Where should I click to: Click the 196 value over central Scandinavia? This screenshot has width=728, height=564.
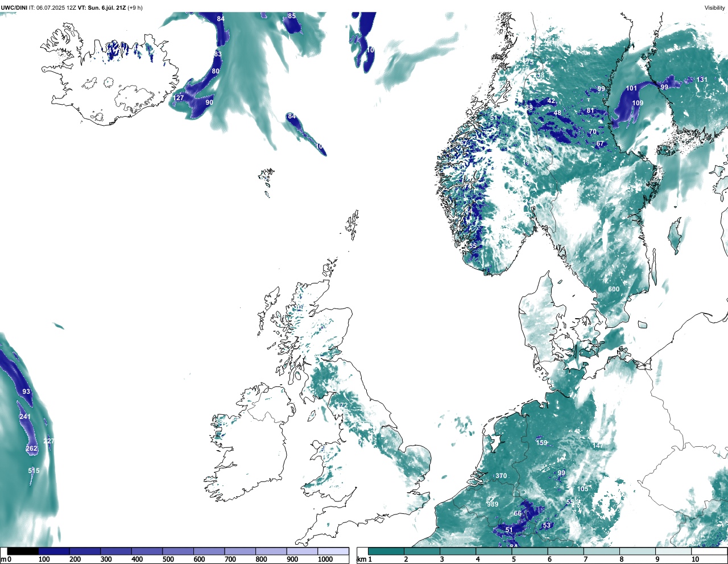point(528,162)
